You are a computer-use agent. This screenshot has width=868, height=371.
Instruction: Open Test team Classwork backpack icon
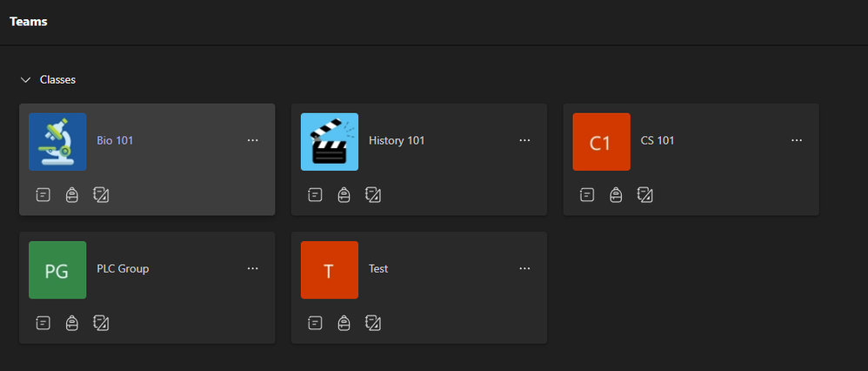coord(344,323)
